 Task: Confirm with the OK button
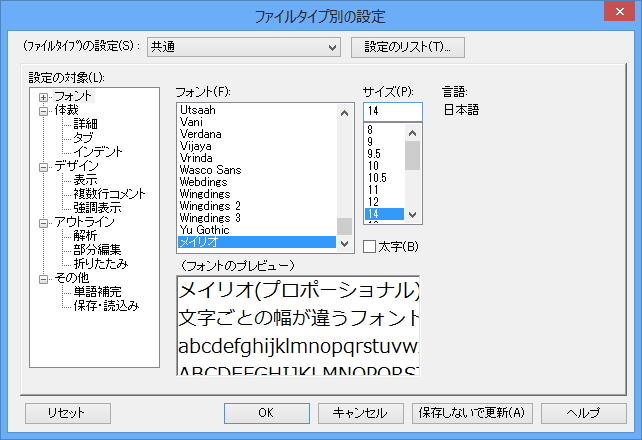pos(267,413)
